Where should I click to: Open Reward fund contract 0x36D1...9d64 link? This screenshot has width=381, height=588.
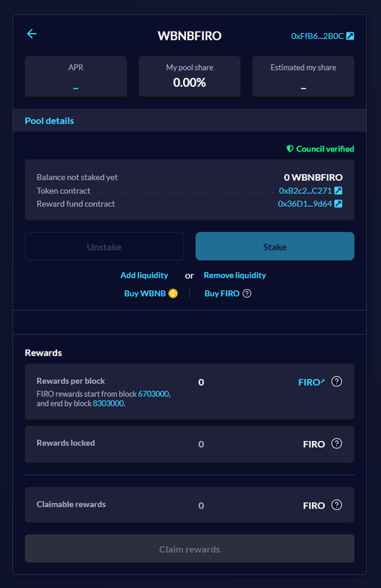[305, 204]
